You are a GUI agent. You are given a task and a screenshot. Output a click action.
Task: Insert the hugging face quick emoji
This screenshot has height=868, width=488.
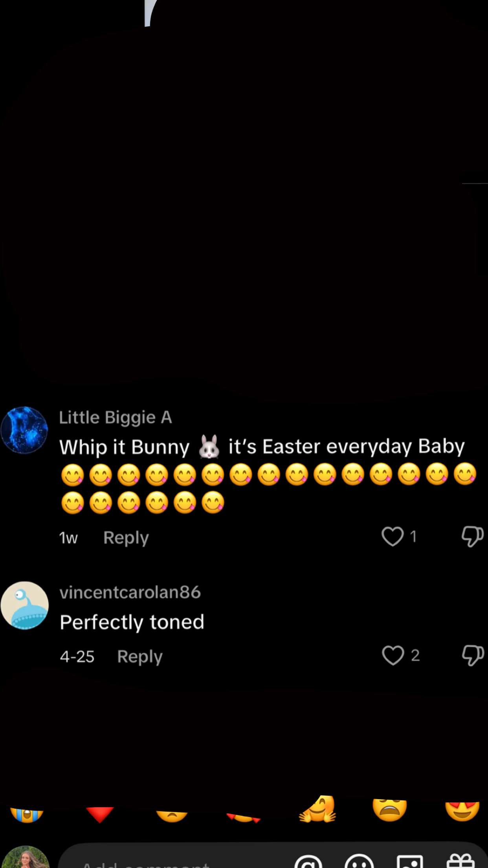click(x=317, y=810)
